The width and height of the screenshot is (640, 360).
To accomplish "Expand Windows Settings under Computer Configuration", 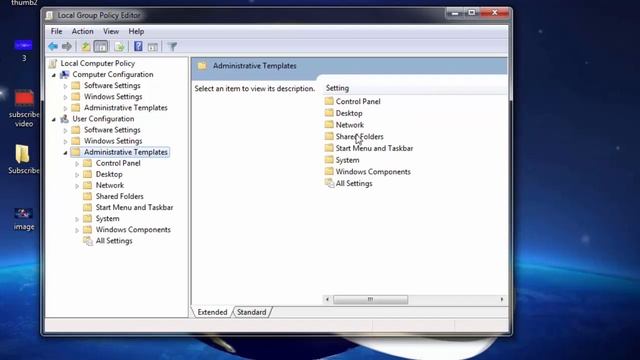I will coord(65,97).
